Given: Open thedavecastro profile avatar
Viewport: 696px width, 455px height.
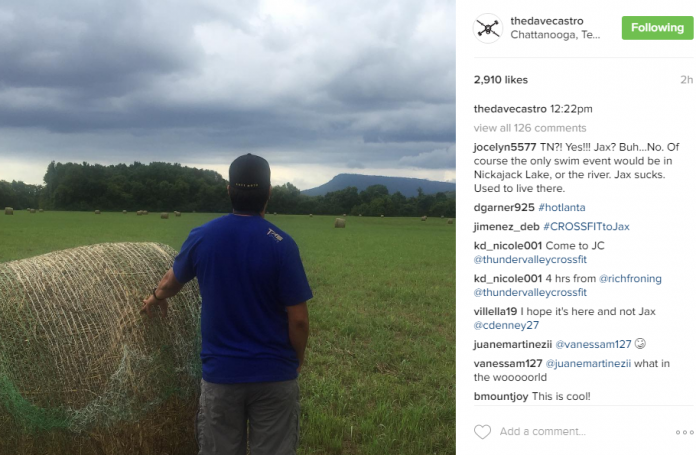Looking at the screenshot, I should [x=488, y=28].
